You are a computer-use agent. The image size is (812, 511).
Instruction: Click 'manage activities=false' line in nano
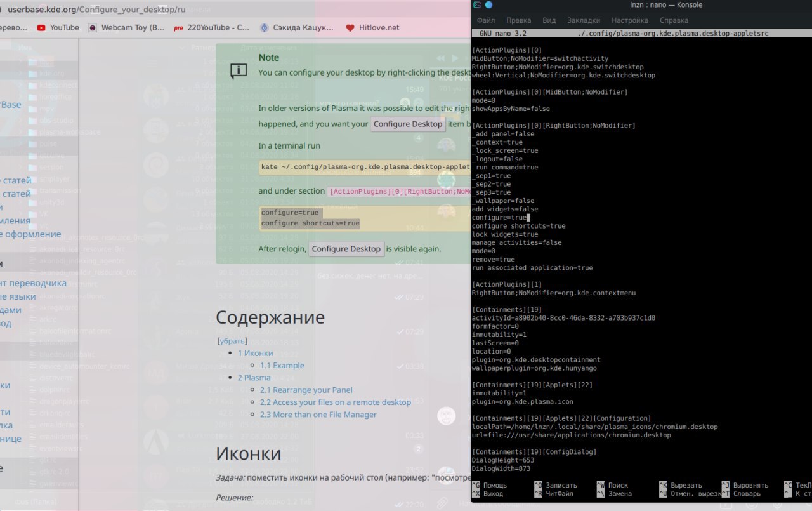(x=517, y=242)
